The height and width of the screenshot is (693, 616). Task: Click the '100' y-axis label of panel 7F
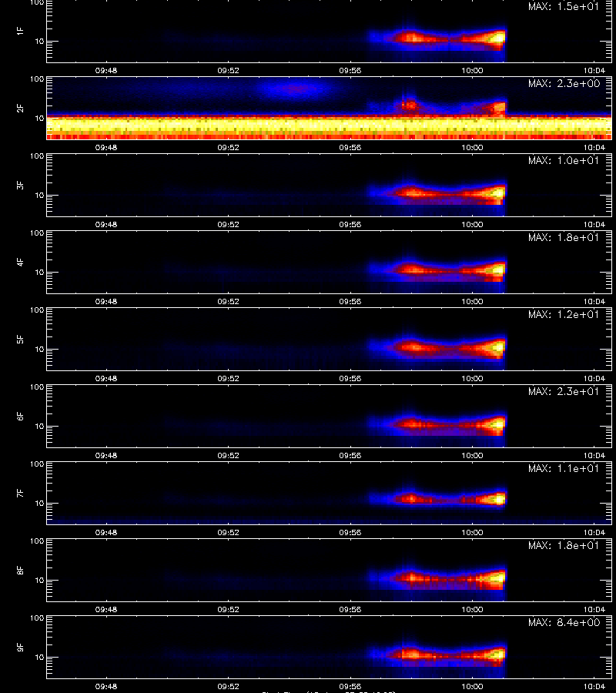pos(37,464)
